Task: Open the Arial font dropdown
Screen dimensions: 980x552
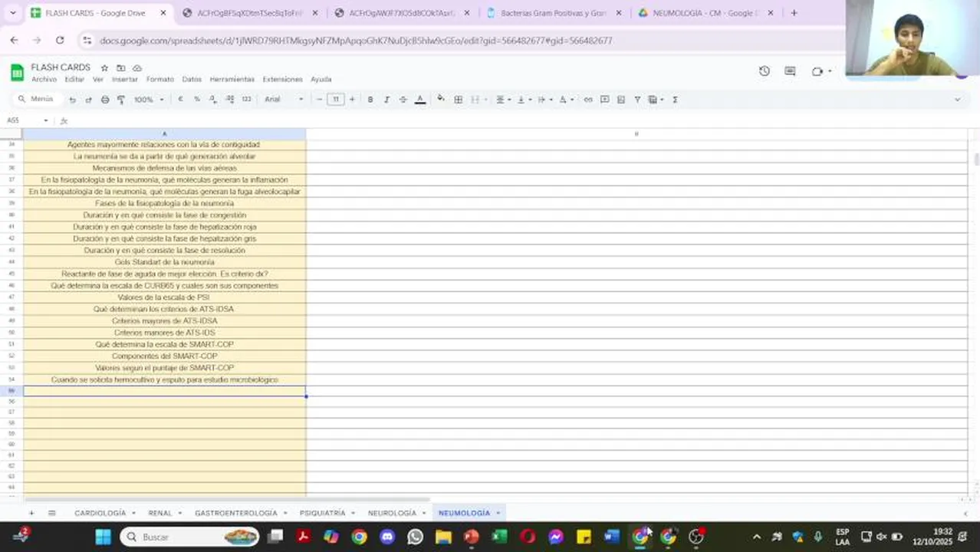Action: pos(284,100)
